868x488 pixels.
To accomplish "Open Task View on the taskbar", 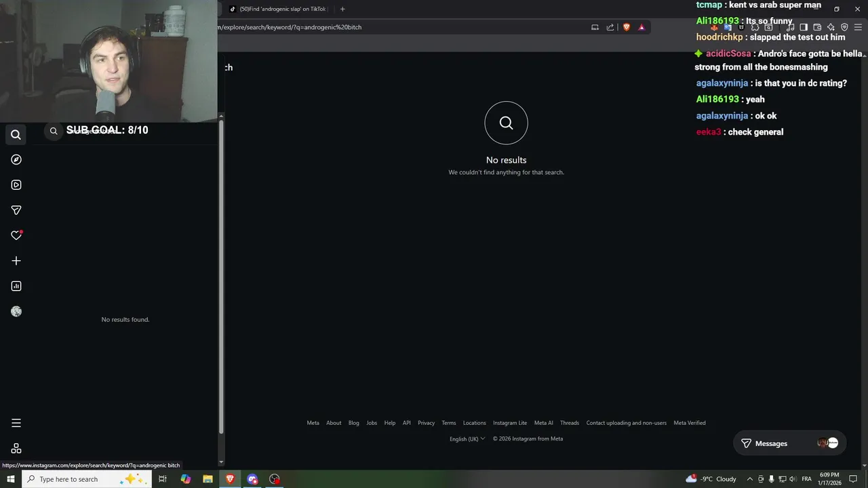I will pyautogui.click(x=163, y=479).
